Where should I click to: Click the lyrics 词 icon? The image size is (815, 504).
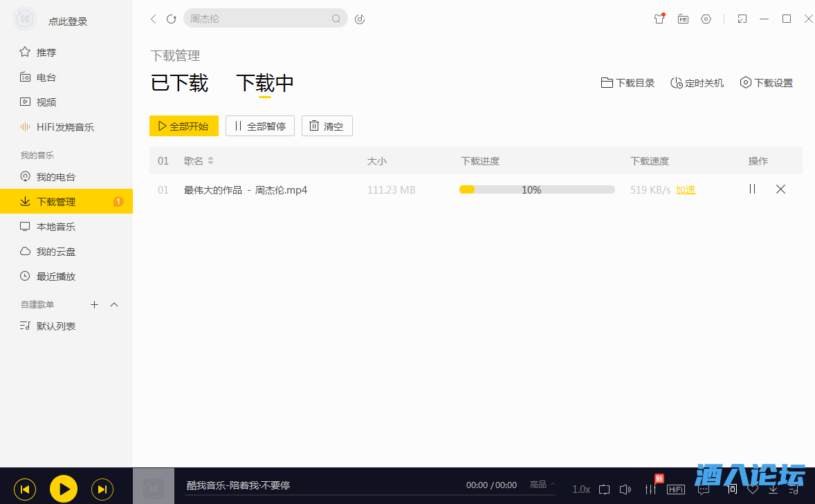pos(732,489)
